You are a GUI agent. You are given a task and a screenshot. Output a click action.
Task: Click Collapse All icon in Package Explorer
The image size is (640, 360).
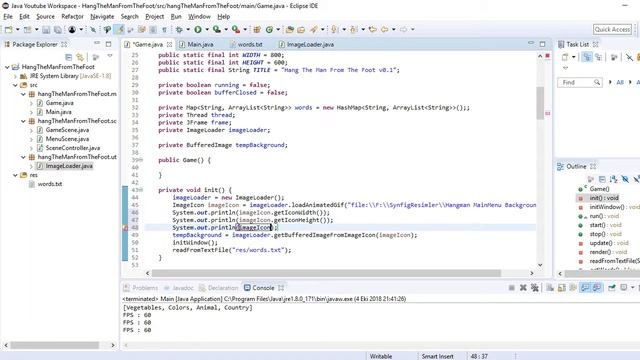pos(69,57)
